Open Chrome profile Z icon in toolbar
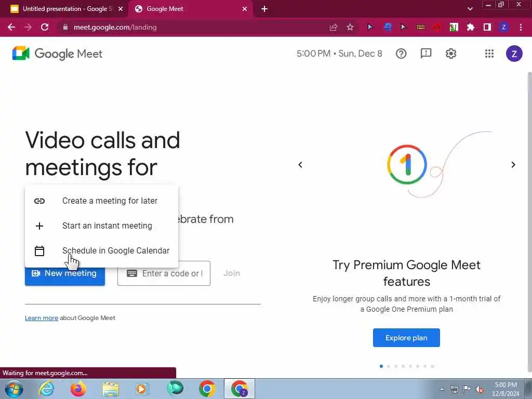532x399 pixels. click(503, 27)
